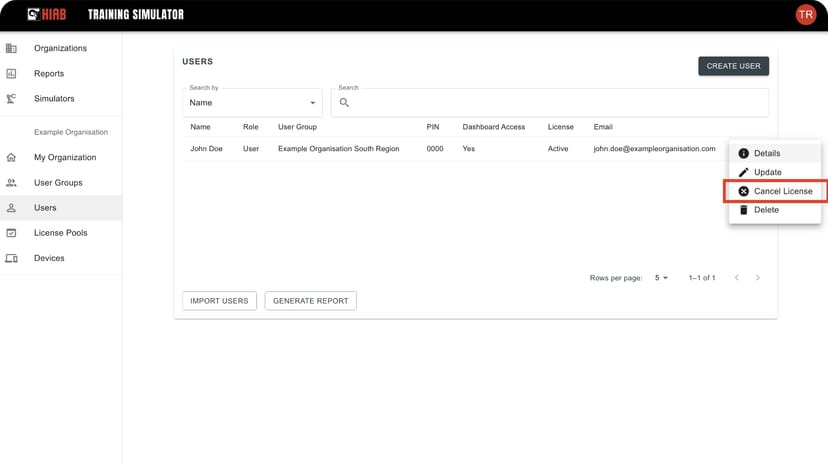This screenshot has height=464, width=828.
Task: Click the Name column header
Action: coord(200,127)
